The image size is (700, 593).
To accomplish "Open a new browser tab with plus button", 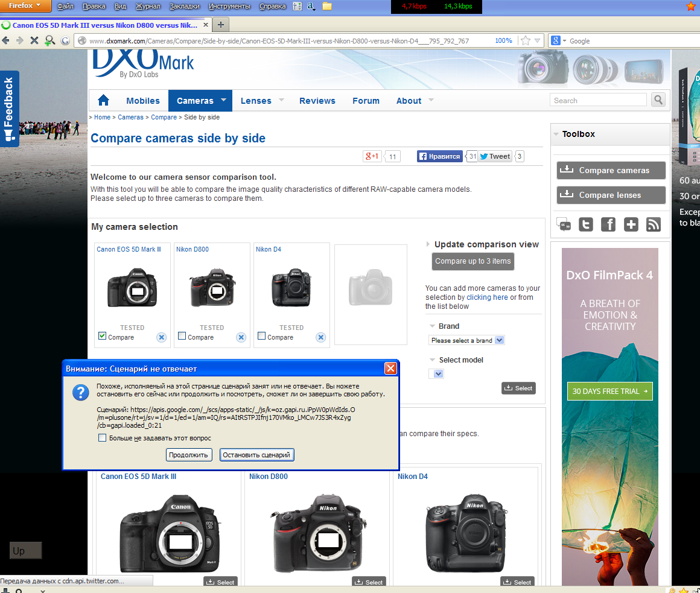I will point(220,25).
